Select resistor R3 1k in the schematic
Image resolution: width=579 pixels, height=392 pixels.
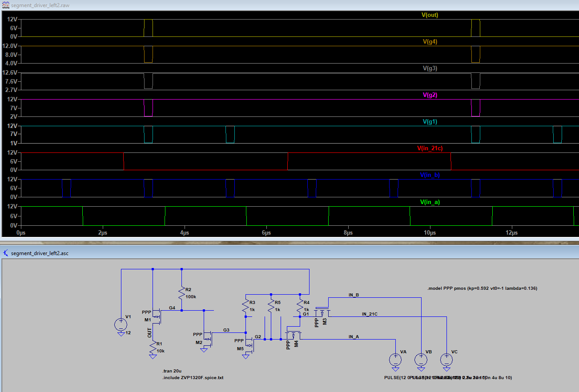point(245,305)
